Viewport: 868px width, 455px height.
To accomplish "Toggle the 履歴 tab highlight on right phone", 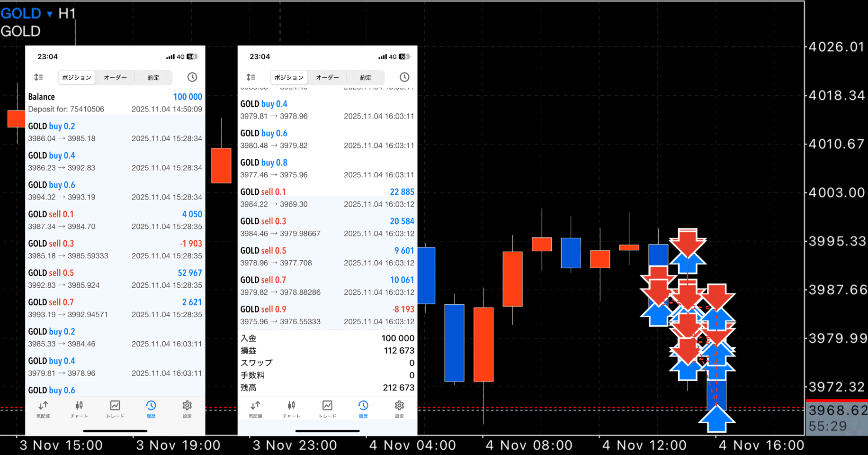I will [363, 410].
